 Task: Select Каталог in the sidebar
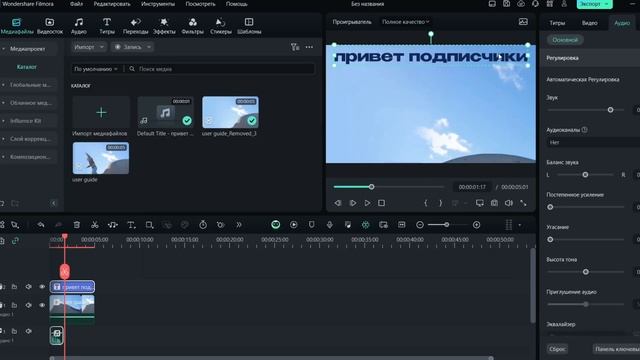pyautogui.click(x=27, y=67)
